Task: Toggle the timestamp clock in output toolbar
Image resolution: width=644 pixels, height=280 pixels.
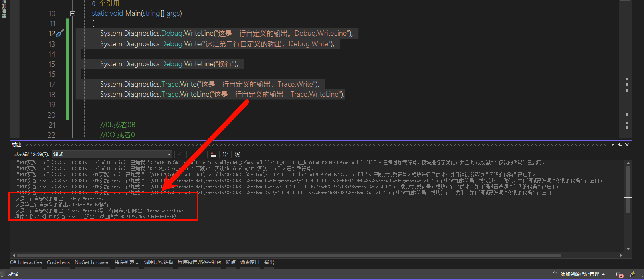Action: click(238, 154)
